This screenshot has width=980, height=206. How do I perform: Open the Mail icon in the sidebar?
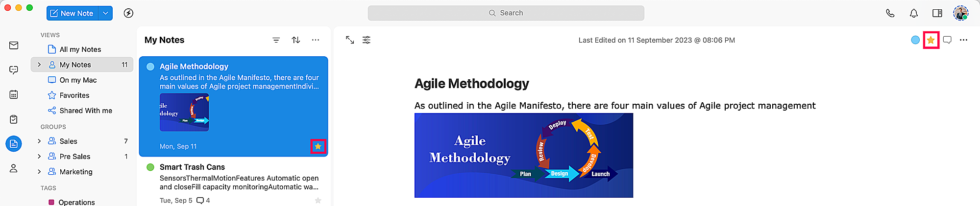coord(14,46)
